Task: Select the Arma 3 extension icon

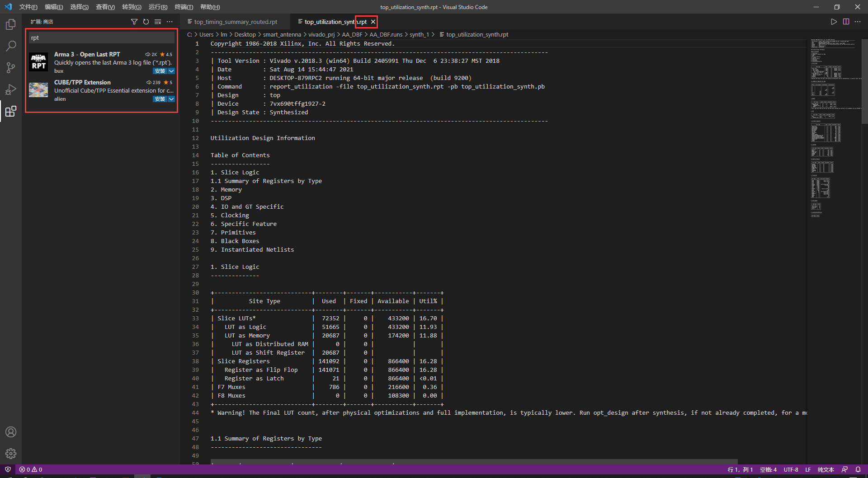Action: (38, 62)
